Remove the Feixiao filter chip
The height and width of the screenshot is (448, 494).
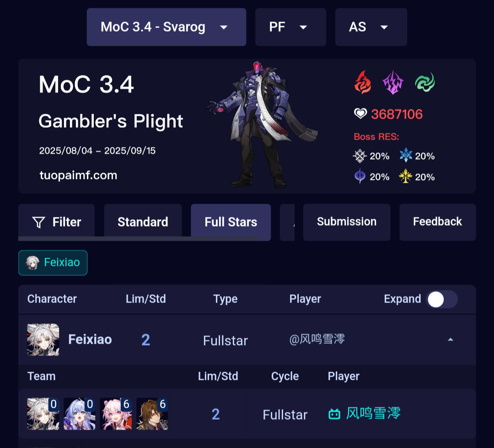point(53,263)
